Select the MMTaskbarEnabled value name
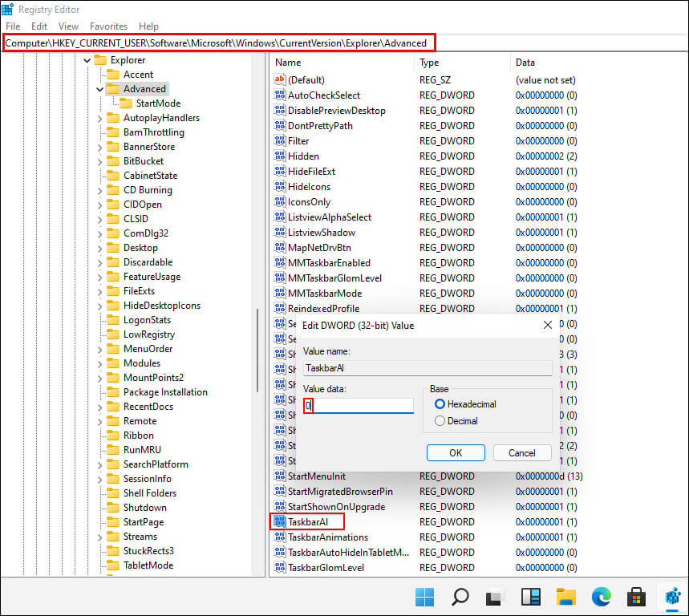Screen dimensions: 689x616 tap(329, 263)
